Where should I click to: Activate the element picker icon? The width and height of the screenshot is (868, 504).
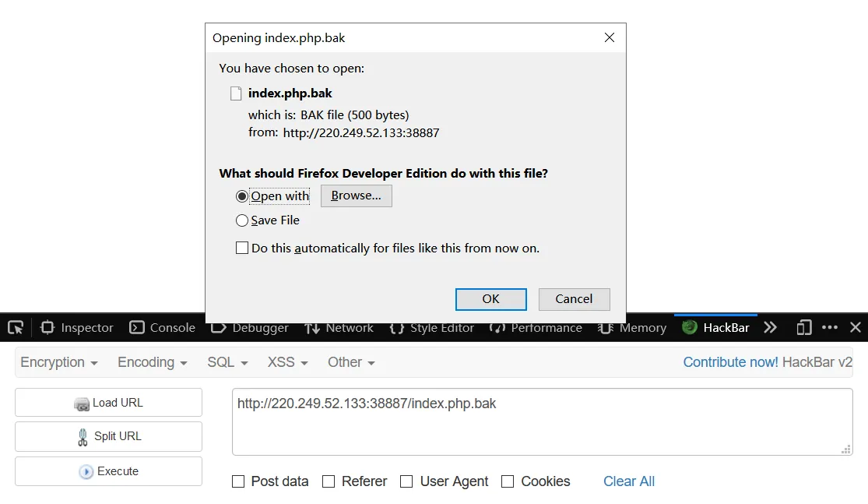click(16, 328)
